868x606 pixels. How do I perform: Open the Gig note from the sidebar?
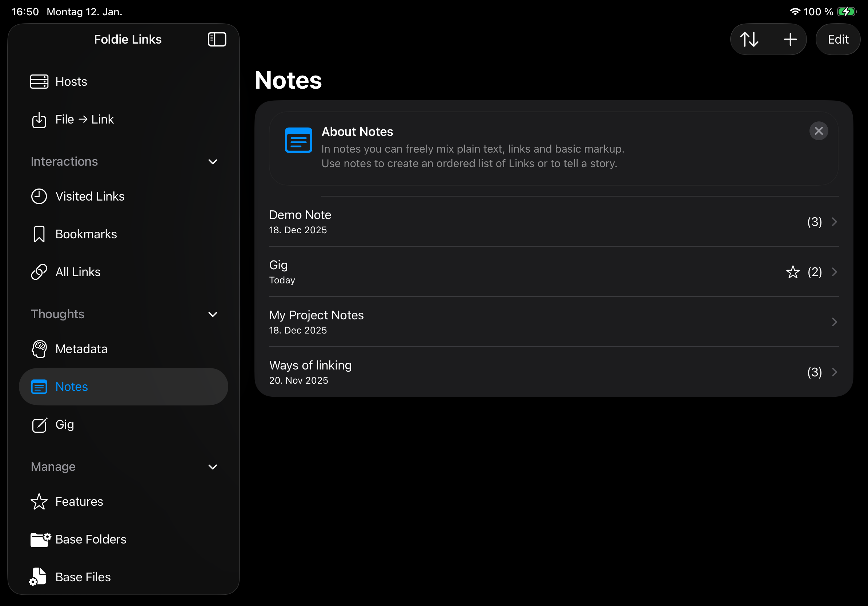65,425
